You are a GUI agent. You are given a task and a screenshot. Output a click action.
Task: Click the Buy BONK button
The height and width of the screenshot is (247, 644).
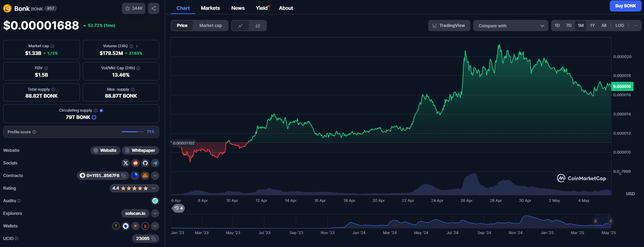click(x=625, y=6)
